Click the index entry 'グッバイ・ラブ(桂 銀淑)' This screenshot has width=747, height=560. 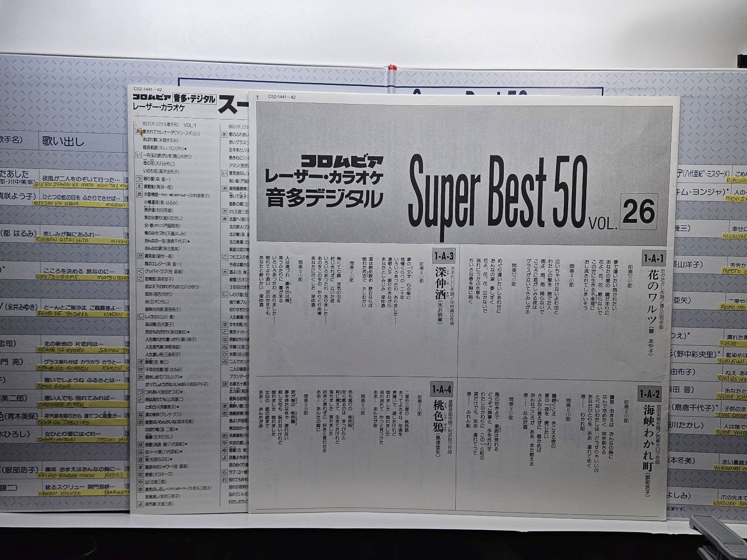coord(163,271)
